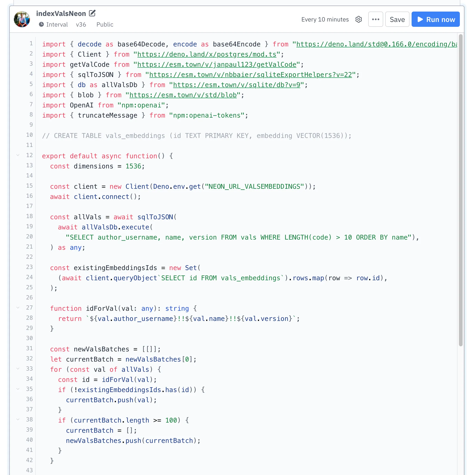Click the edit pencil icon beside indexValsNeon
This screenshot has width=476, height=475.
pos(92,13)
